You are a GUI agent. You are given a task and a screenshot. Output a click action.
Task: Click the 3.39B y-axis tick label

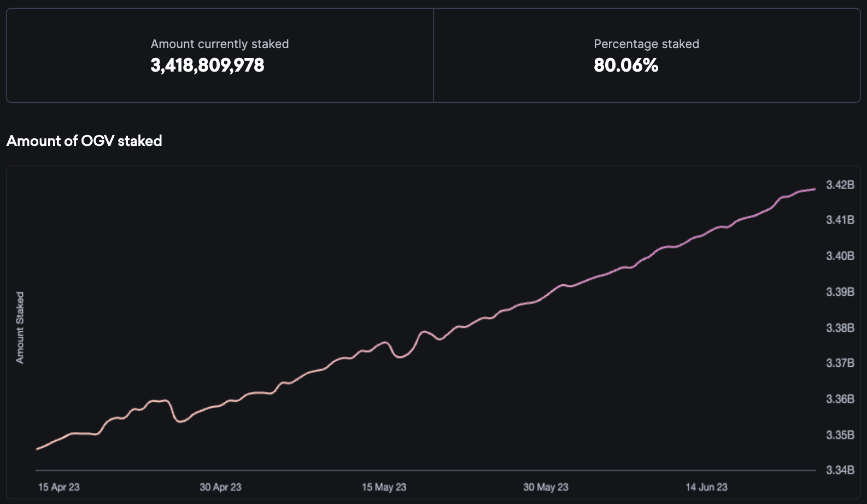pos(840,292)
